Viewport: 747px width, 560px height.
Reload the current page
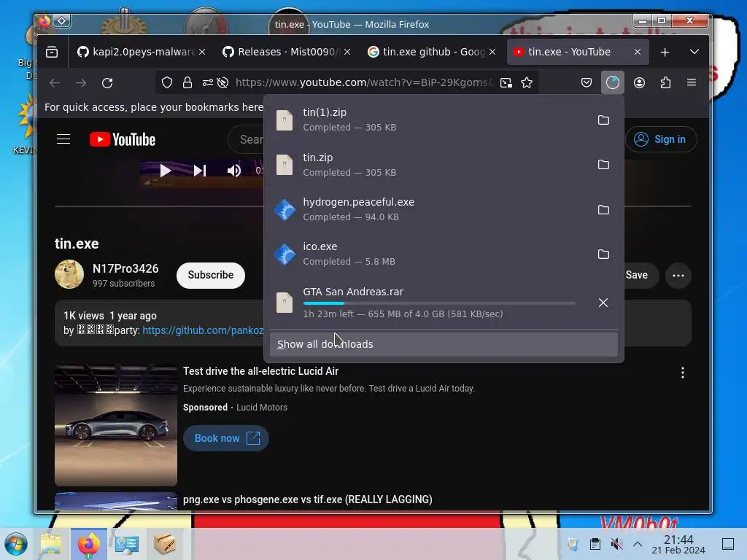(x=107, y=83)
